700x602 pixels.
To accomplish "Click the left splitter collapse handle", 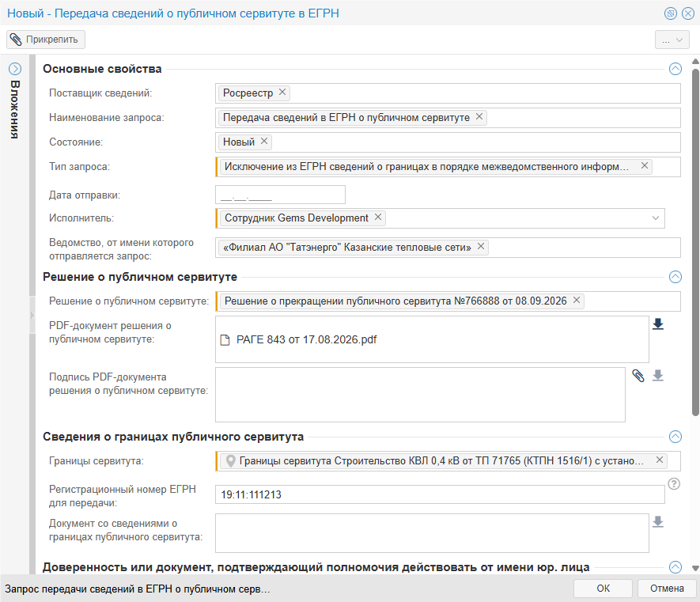I will pyautogui.click(x=32, y=316).
